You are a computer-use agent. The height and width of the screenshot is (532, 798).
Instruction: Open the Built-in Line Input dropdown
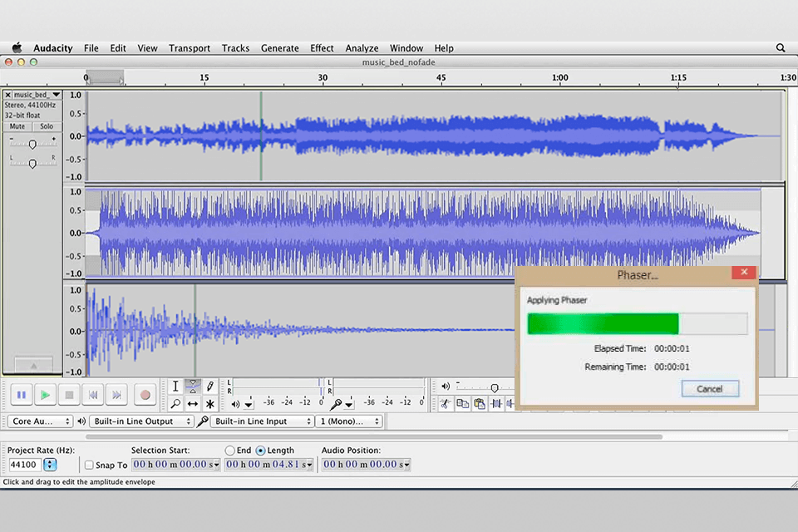(262, 421)
